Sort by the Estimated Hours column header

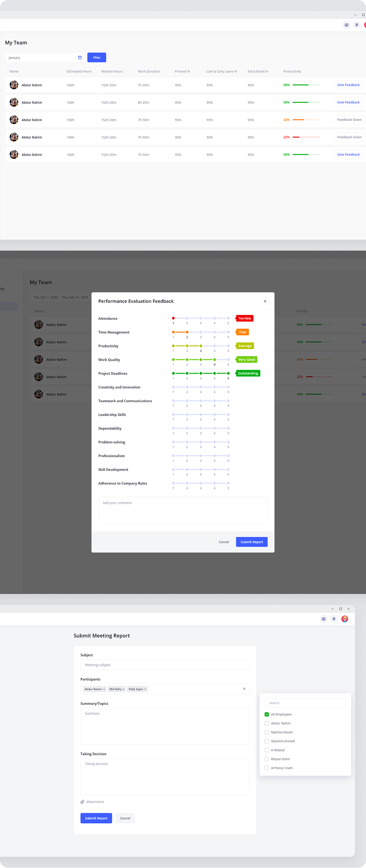(x=79, y=72)
